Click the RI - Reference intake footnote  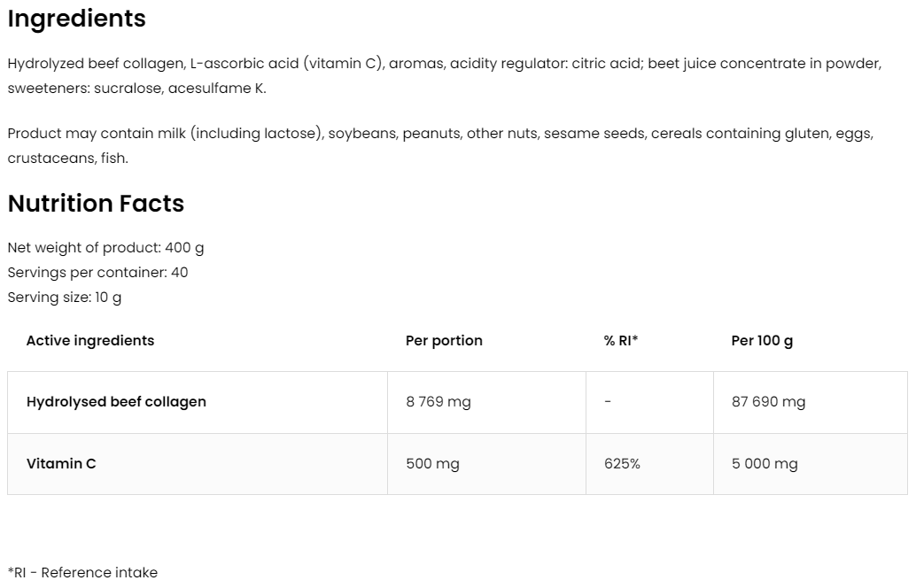82,573
